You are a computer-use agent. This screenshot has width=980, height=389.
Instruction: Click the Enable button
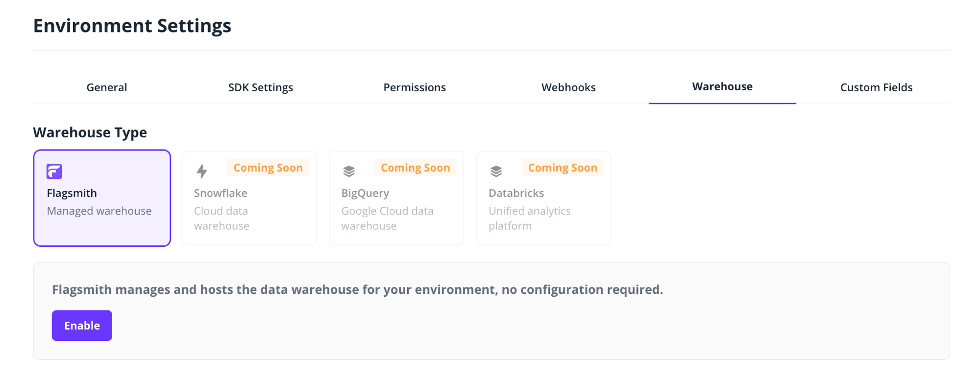[82, 325]
